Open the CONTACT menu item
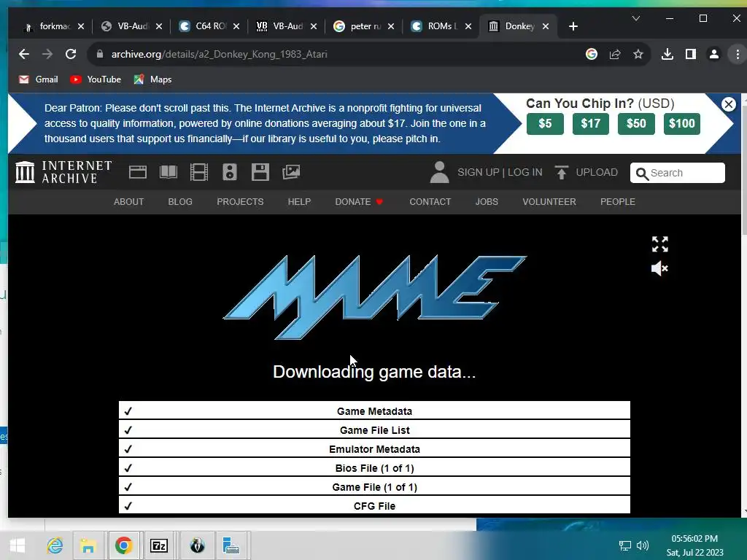The width and height of the screenshot is (747, 560). (430, 202)
